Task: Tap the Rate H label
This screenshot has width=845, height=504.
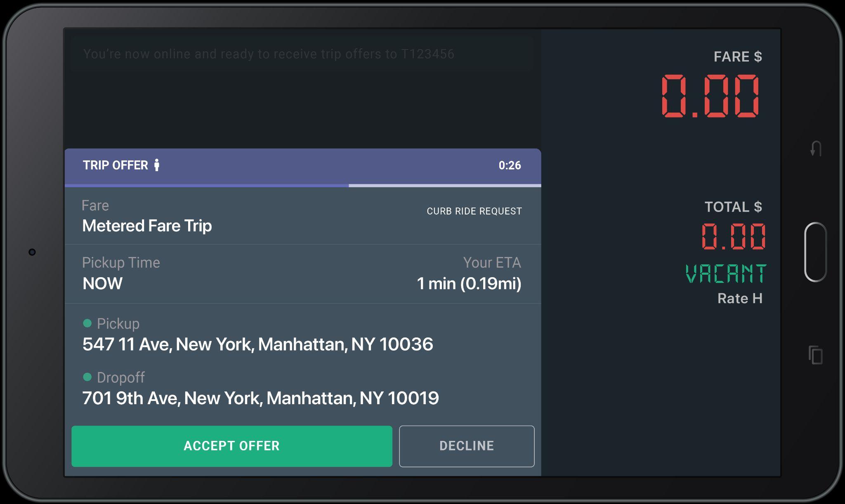Action: [x=739, y=298]
